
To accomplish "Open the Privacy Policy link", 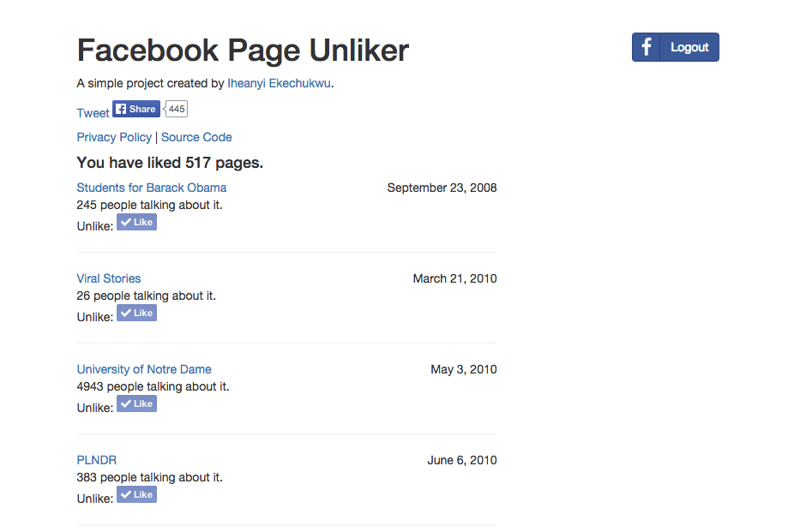I will tap(114, 137).
